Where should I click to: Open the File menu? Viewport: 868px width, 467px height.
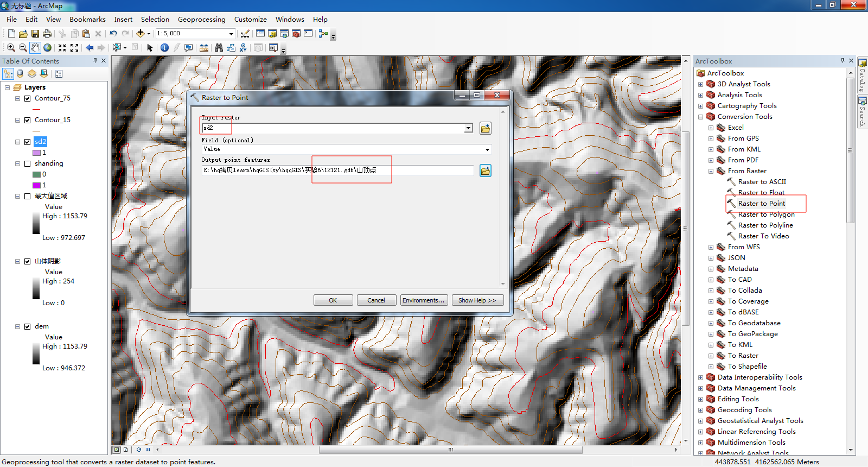(x=11, y=20)
